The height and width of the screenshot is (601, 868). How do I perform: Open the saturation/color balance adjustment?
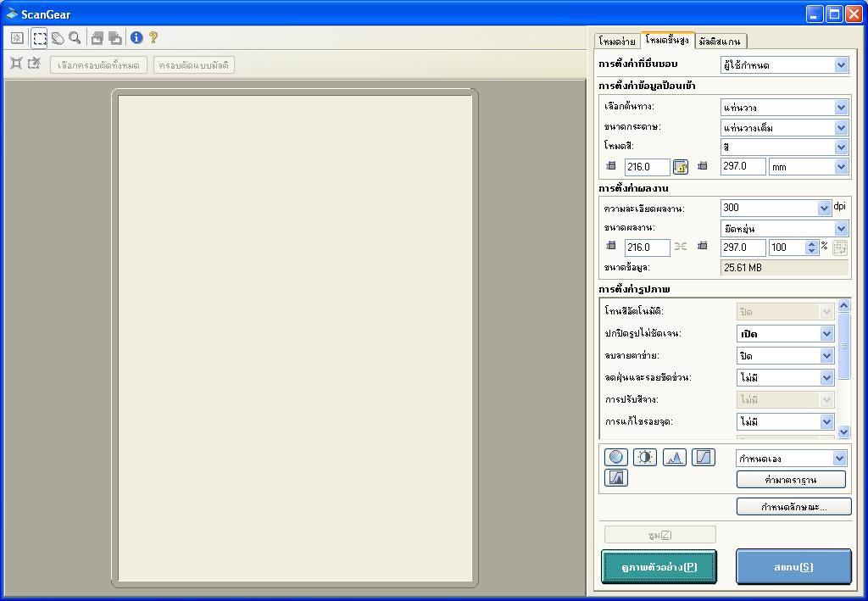pyautogui.click(x=616, y=458)
